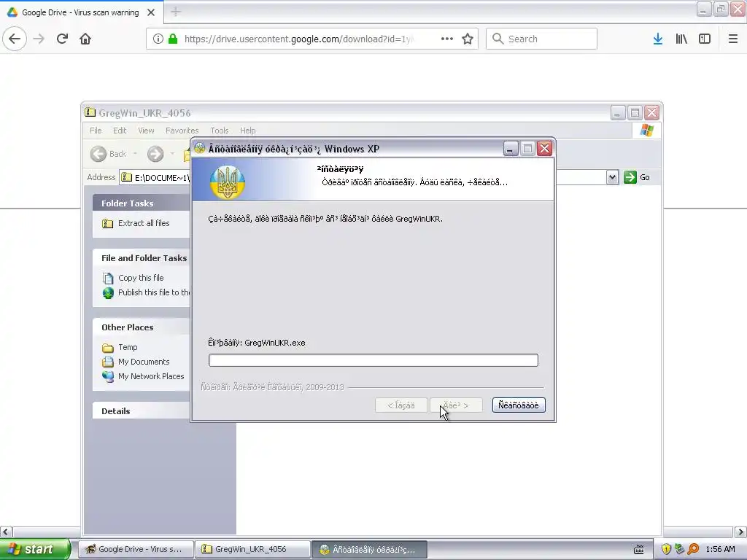Switch to installer taskbar button

click(369, 549)
